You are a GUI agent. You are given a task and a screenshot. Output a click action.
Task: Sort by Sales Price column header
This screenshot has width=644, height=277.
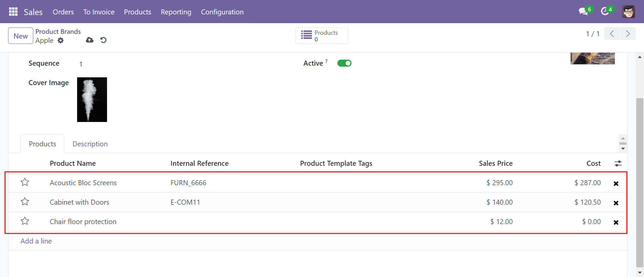click(x=496, y=163)
